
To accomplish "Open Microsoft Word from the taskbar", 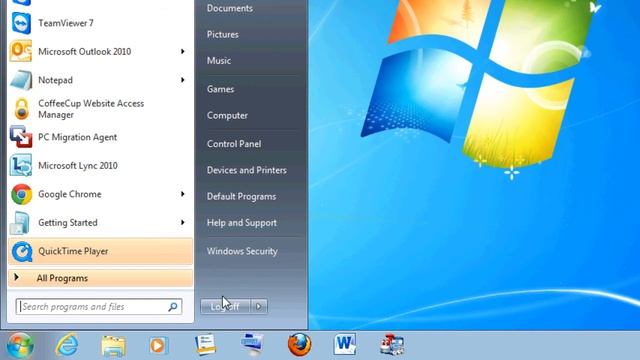I will (345, 344).
